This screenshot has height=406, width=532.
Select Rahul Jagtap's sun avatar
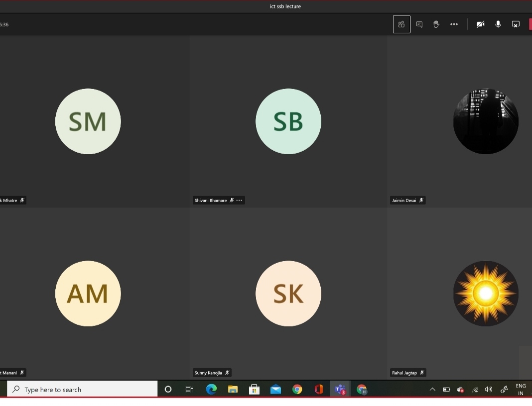point(486,294)
